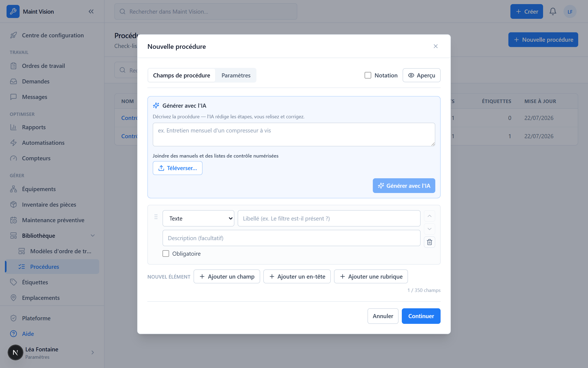Focus the Libellé input field
The image size is (588, 368).
(329, 218)
